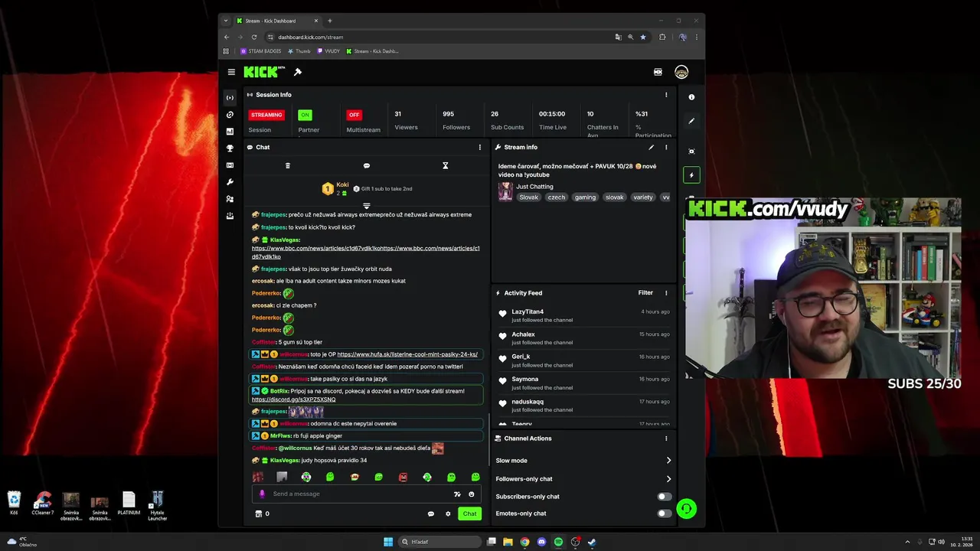Open Spotify from the Windows taskbar
Image resolution: width=980 pixels, height=551 pixels.
click(x=558, y=542)
